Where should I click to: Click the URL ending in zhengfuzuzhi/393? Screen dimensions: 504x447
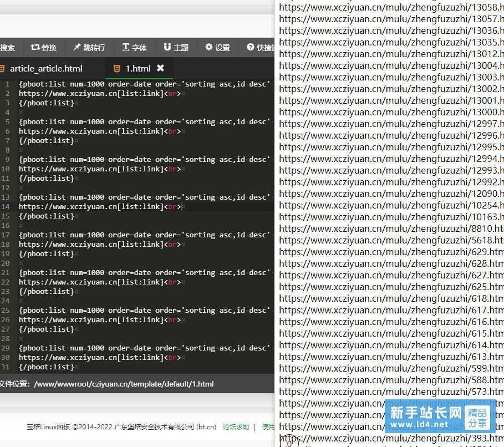tap(391, 438)
